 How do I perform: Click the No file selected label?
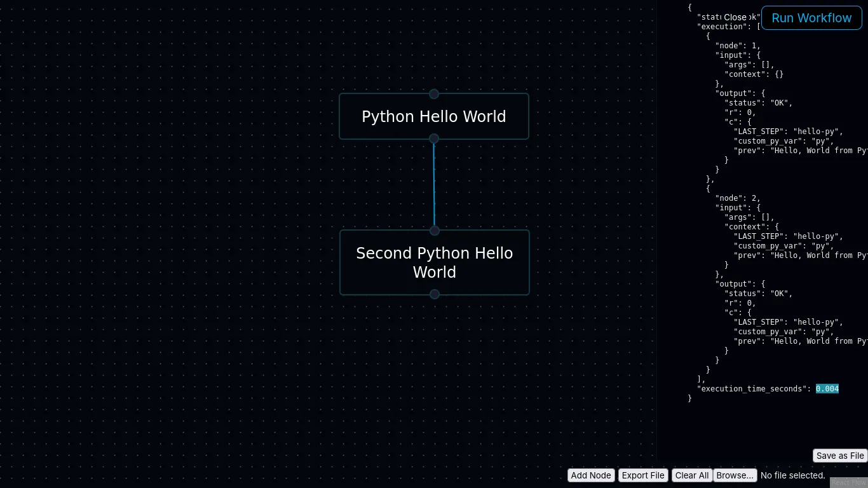792,475
